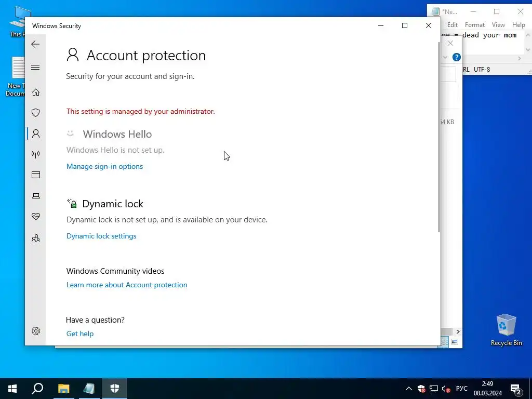
Task: Open Virus & threat protection shield icon
Action: click(36, 113)
